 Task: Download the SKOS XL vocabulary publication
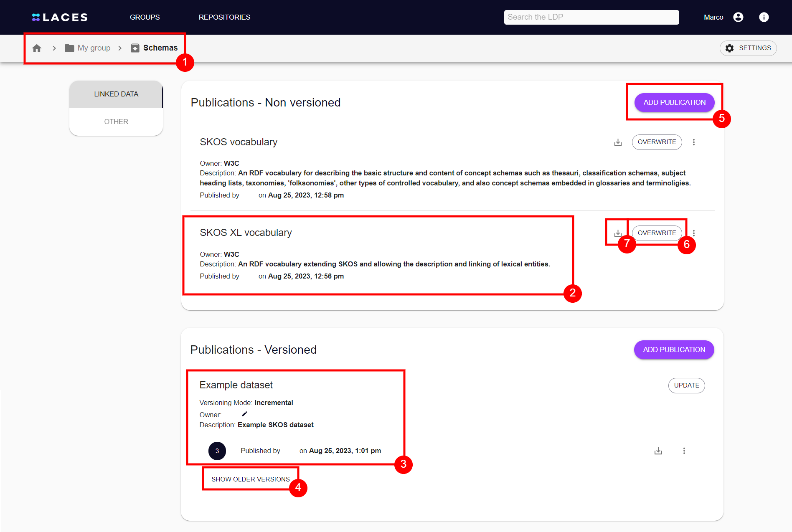[x=618, y=233]
